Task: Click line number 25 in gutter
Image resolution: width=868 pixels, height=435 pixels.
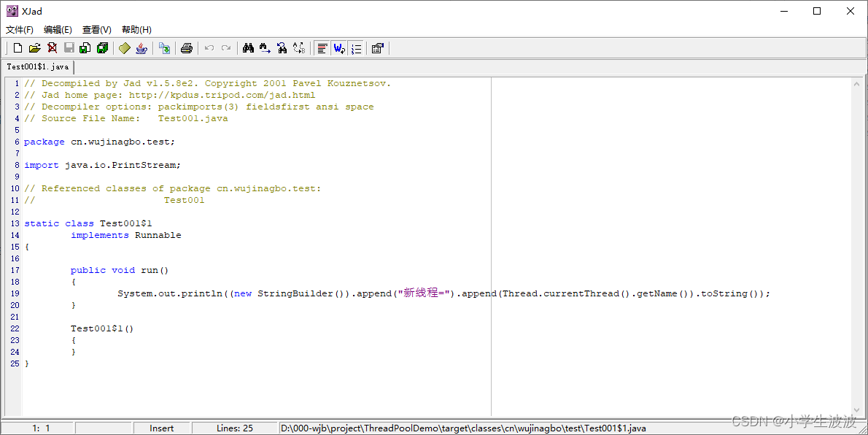Action: pyautogui.click(x=15, y=363)
